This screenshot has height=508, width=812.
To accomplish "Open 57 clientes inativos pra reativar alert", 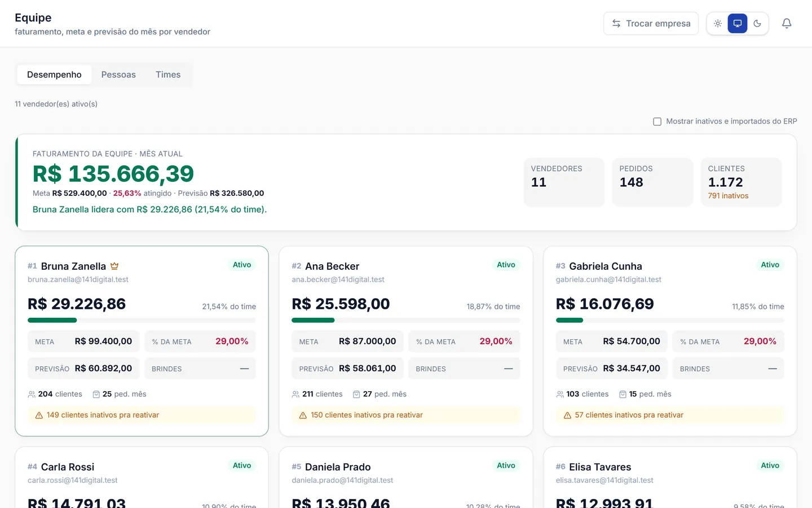I will 670,415.
